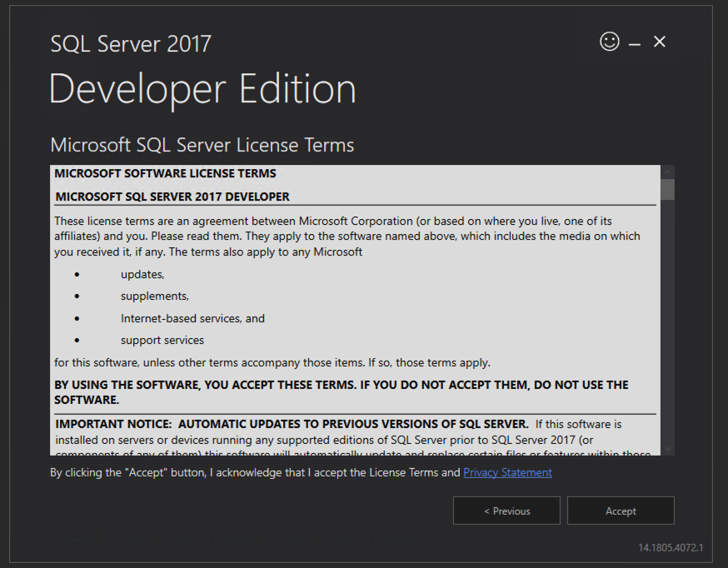The image size is (728, 568).
Task: Click the license scrollbar up arrow
Action: (668, 172)
